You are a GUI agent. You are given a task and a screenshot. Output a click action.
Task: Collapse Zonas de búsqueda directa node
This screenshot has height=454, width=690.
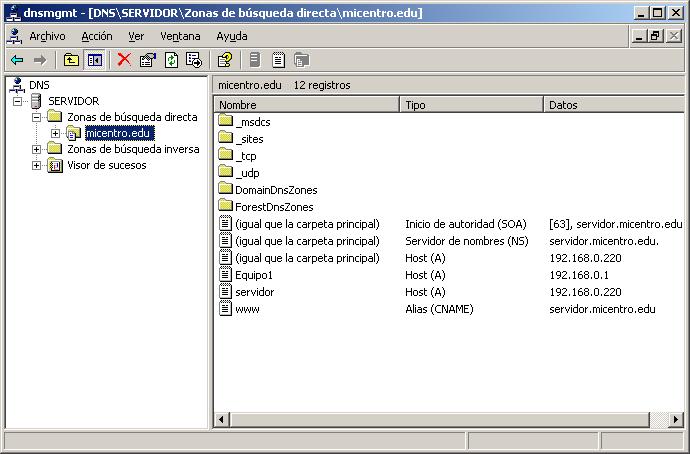coord(37,117)
